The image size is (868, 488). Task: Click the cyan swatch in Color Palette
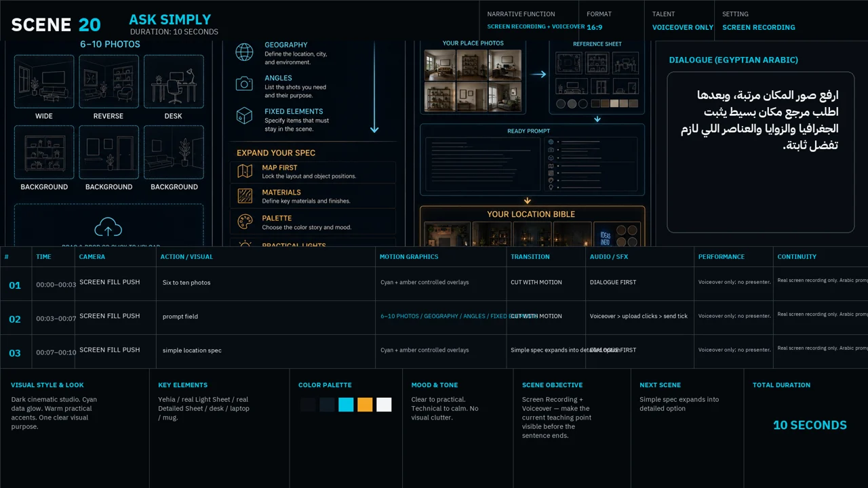coord(346,405)
